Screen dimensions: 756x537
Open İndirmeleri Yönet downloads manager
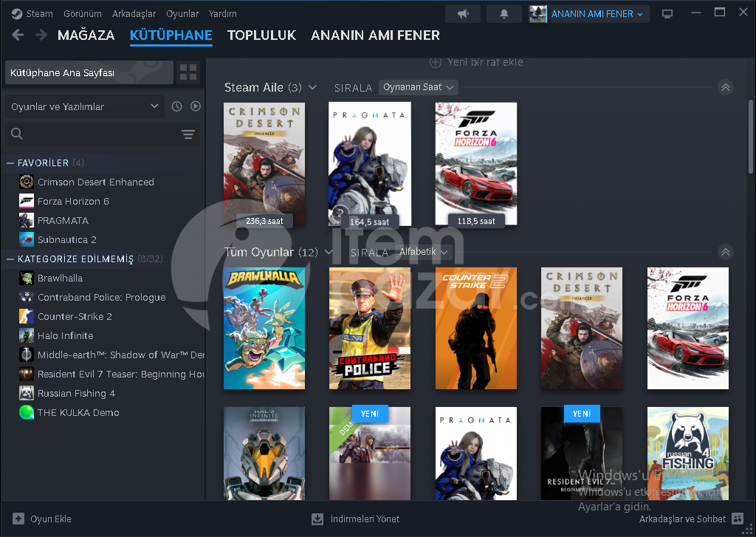pyautogui.click(x=356, y=519)
